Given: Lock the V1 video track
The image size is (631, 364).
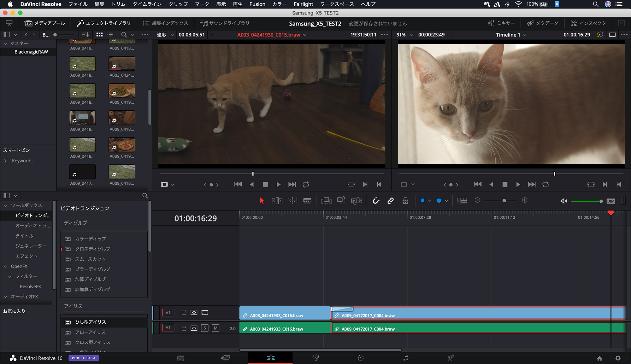Looking at the screenshot, I should pos(184,312).
